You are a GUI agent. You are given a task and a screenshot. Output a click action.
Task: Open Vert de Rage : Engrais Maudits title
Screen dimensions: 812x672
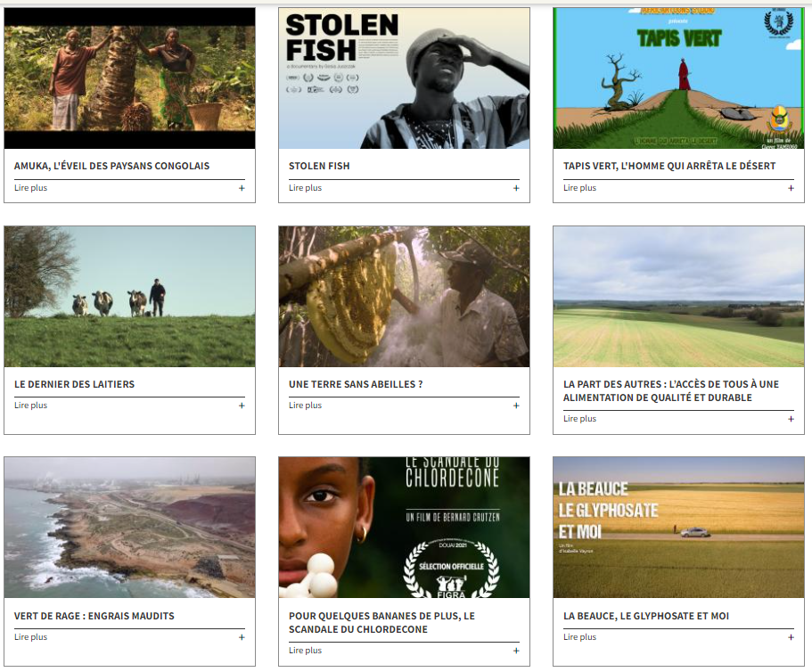94,616
